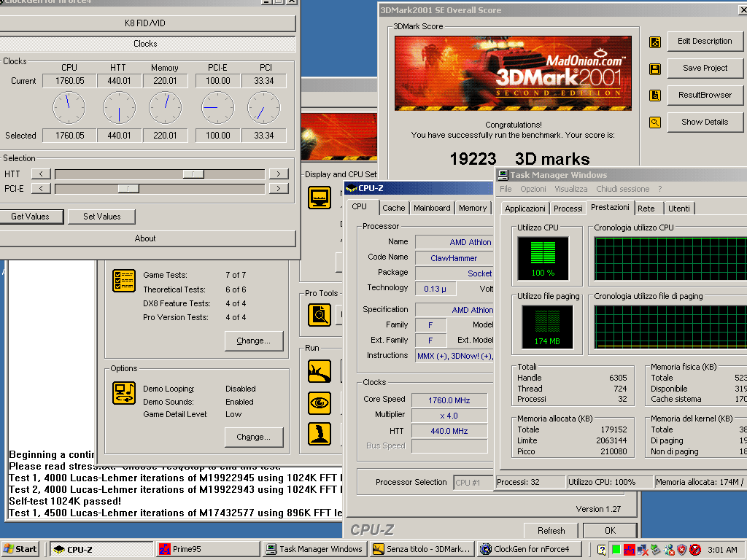Click the Core Speed field in CPU-Z

coord(449,400)
